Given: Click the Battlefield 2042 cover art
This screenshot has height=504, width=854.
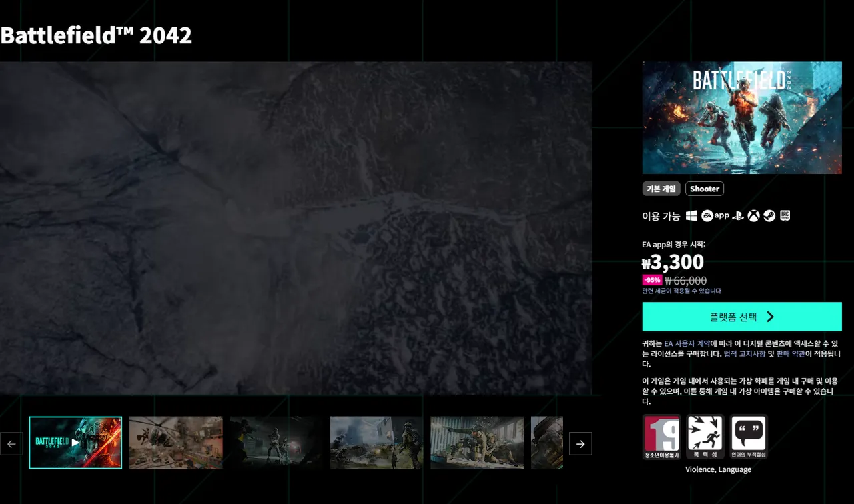Looking at the screenshot, I should click(x=742, y=118).
